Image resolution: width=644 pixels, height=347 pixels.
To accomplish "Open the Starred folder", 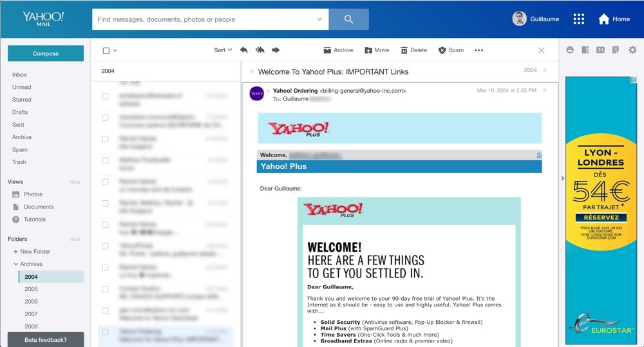I will [21, 99].
